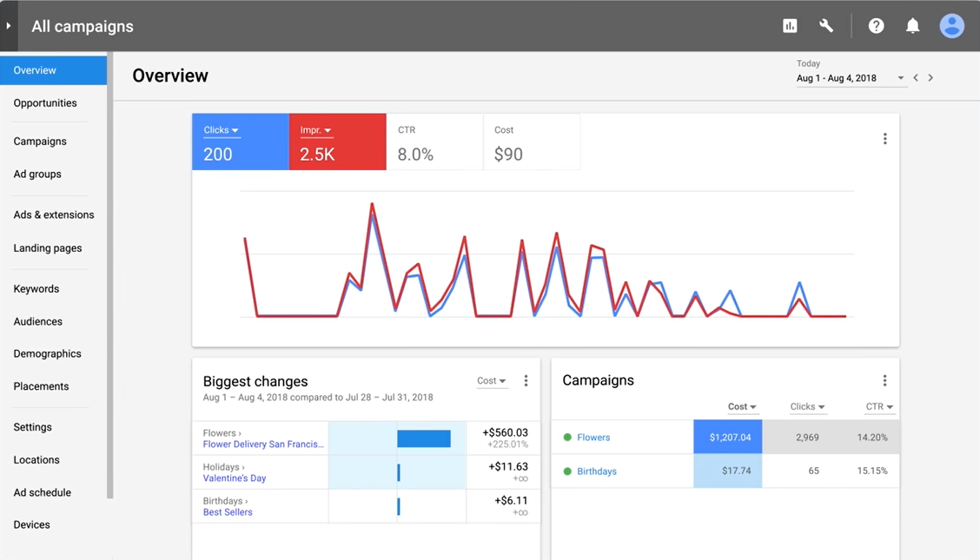Toggle the Flowers campaign status dot
The height and width of the screenshot is (560, 980).
(x=569, y=438)
